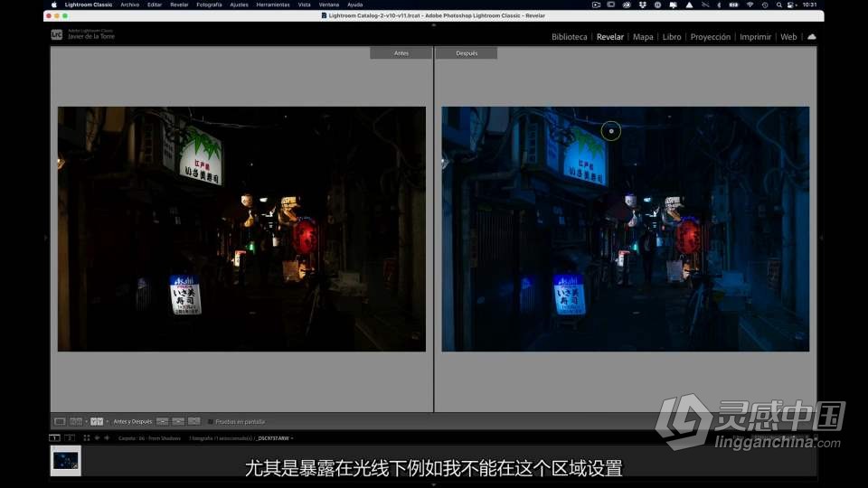The image size is (868, 488).
Task: Click the Después (after) photo preview
Action: [626, 229]
